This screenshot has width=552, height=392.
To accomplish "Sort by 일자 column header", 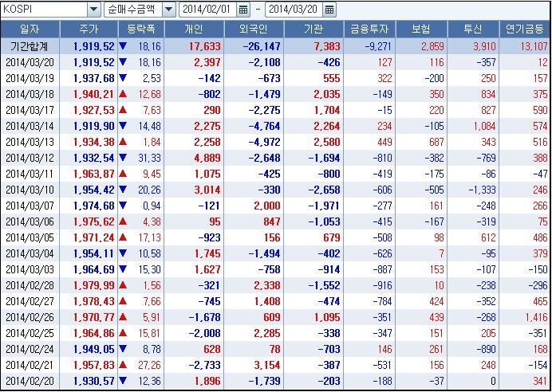I will [30, 29].
